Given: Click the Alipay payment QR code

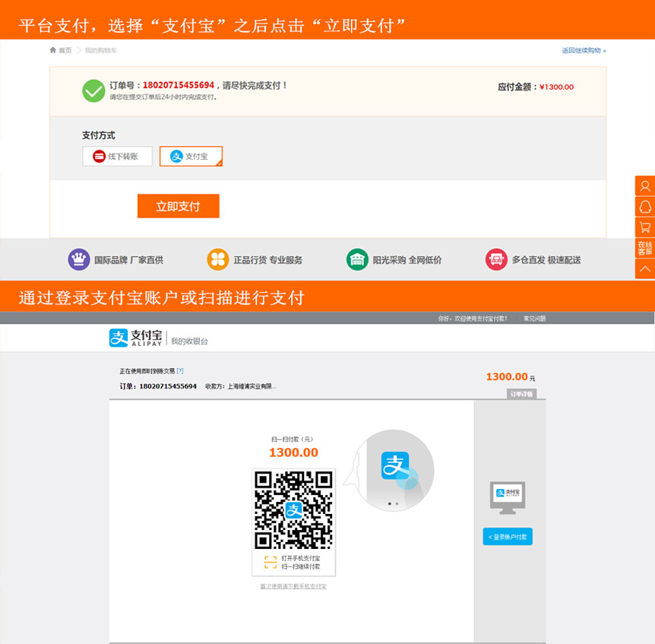Looking at the screenshot, I should coord(293,510).
